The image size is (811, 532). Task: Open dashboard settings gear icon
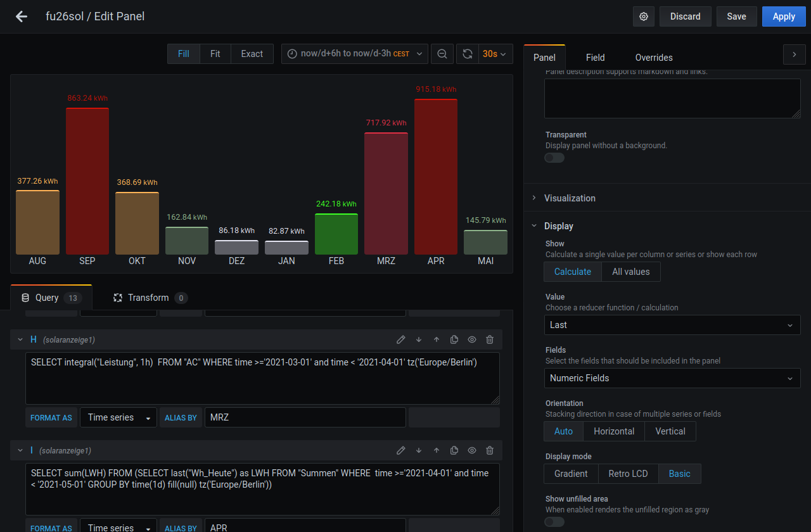tap(644, 16)
